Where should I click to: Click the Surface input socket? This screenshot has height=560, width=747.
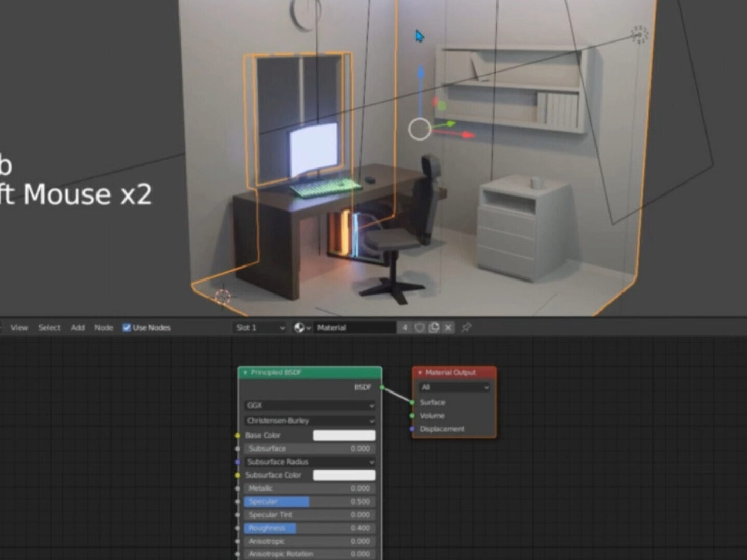(x=412, y=402)
